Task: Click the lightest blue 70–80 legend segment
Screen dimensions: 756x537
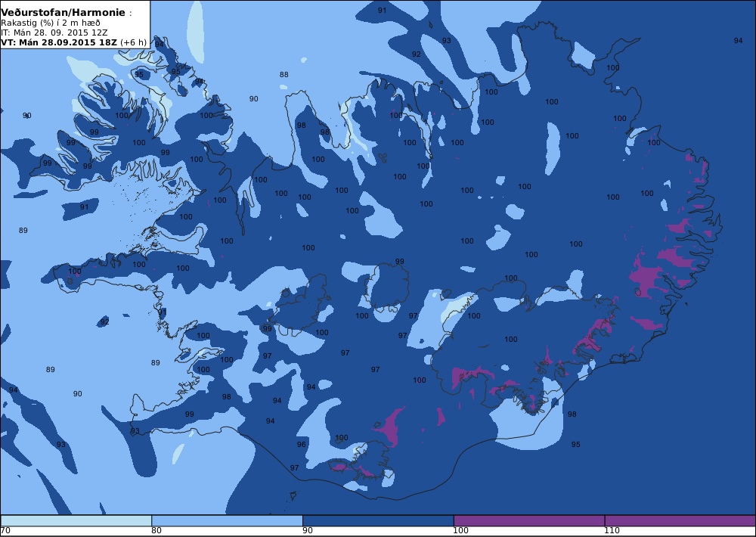Action: click(x=76, y=520)
